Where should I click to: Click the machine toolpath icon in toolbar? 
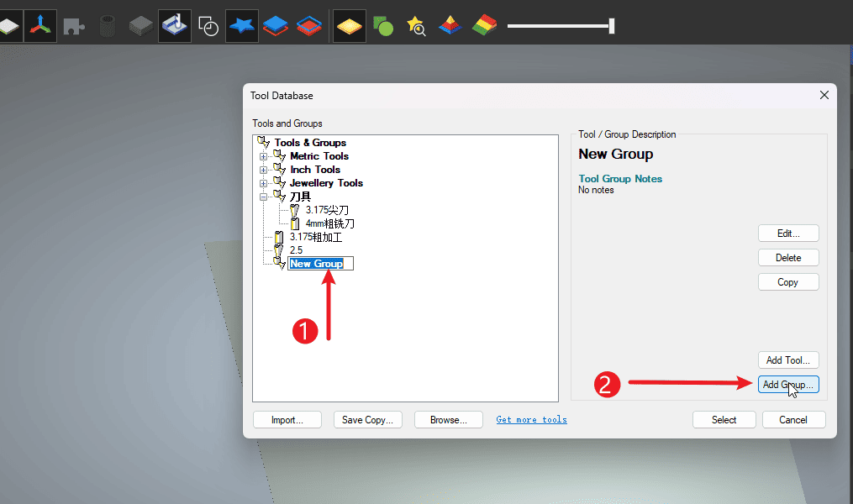[x=174, y=26]
